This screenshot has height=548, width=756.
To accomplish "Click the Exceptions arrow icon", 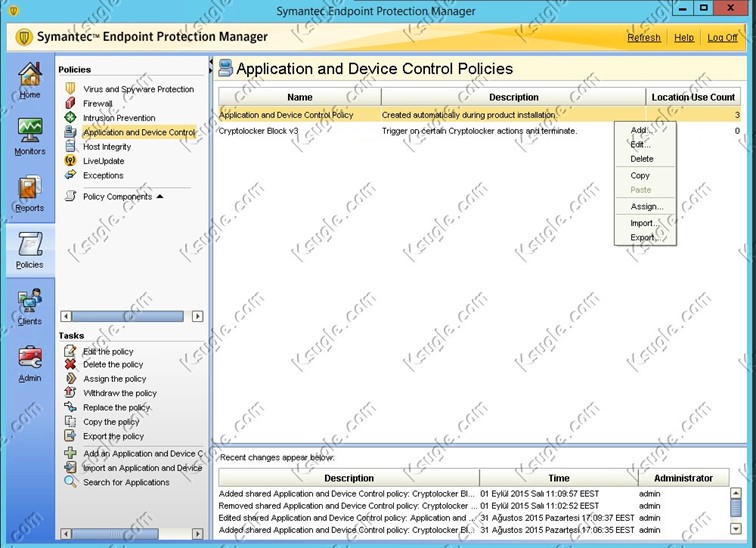I will pyautogui.click(x=70, y=174).
